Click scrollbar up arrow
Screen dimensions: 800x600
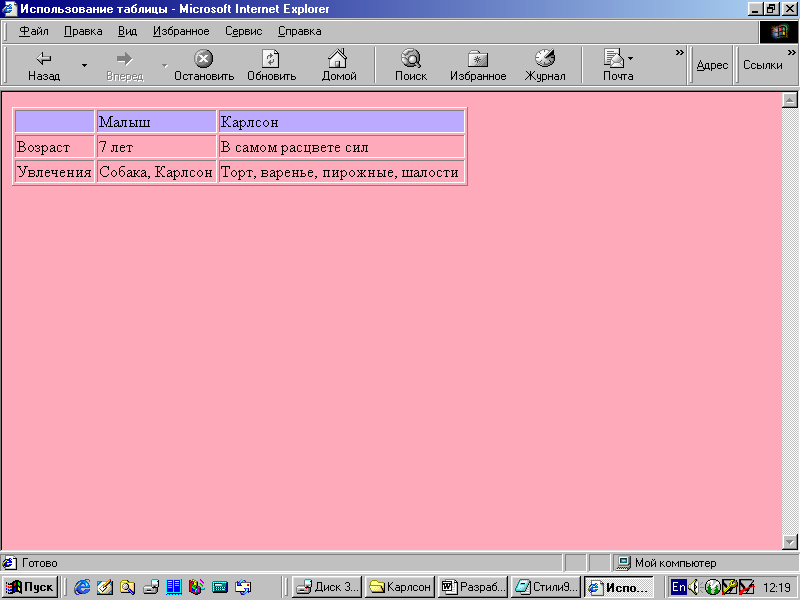tap(790, 100)
